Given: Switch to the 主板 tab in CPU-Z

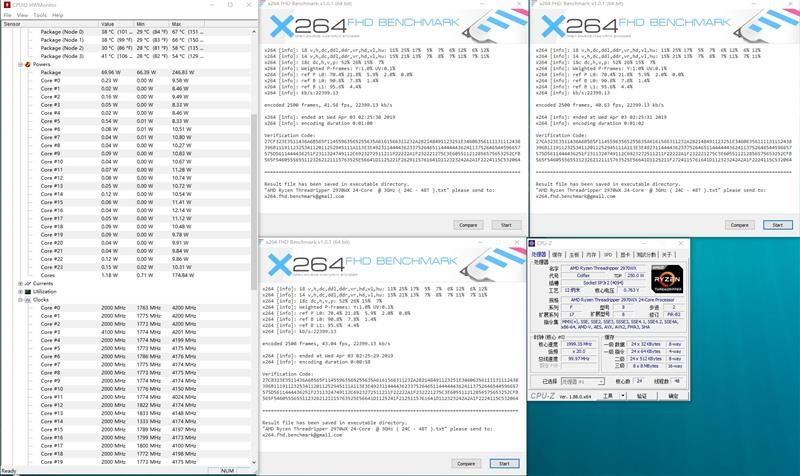Looking at the screenshot, I should 574,254.
